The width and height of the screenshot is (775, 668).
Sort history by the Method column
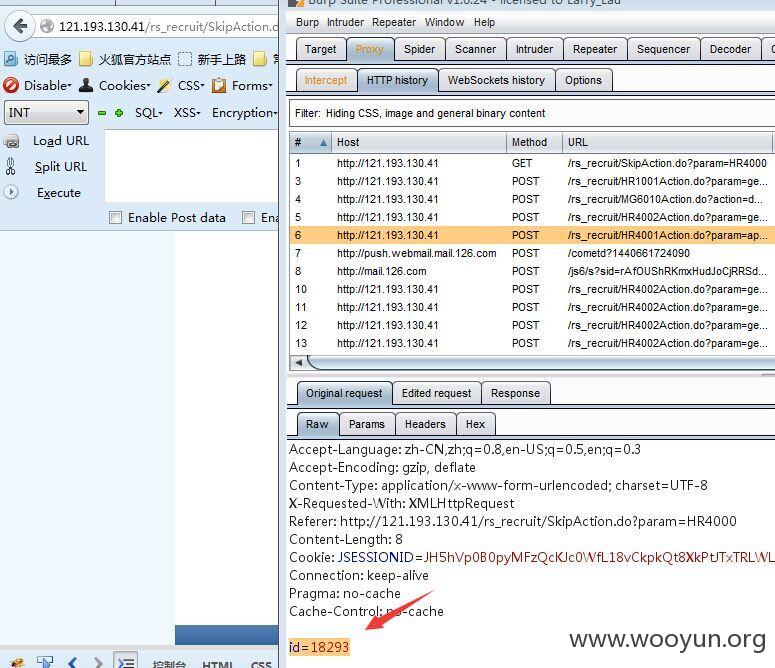tap(534, 142)
